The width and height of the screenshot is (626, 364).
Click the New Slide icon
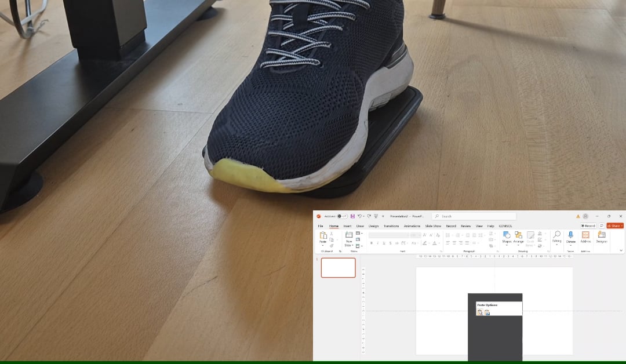349,234
